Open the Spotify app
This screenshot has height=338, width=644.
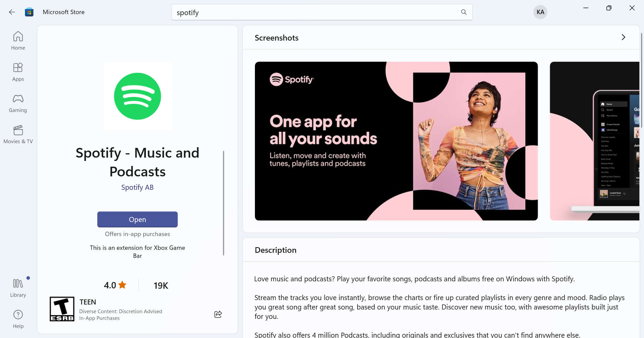pos(137,219)
